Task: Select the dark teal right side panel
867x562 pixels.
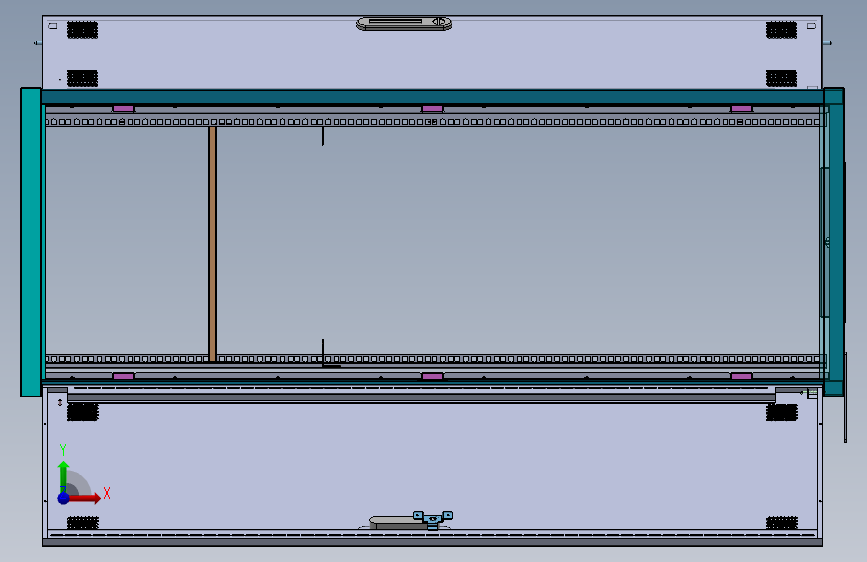Action: coord(834,241)
